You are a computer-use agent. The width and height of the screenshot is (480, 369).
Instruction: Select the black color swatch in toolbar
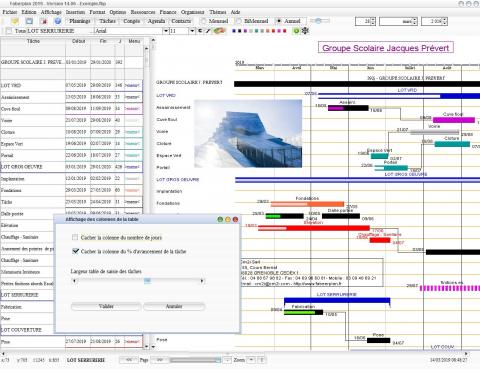tap(239, 31)
